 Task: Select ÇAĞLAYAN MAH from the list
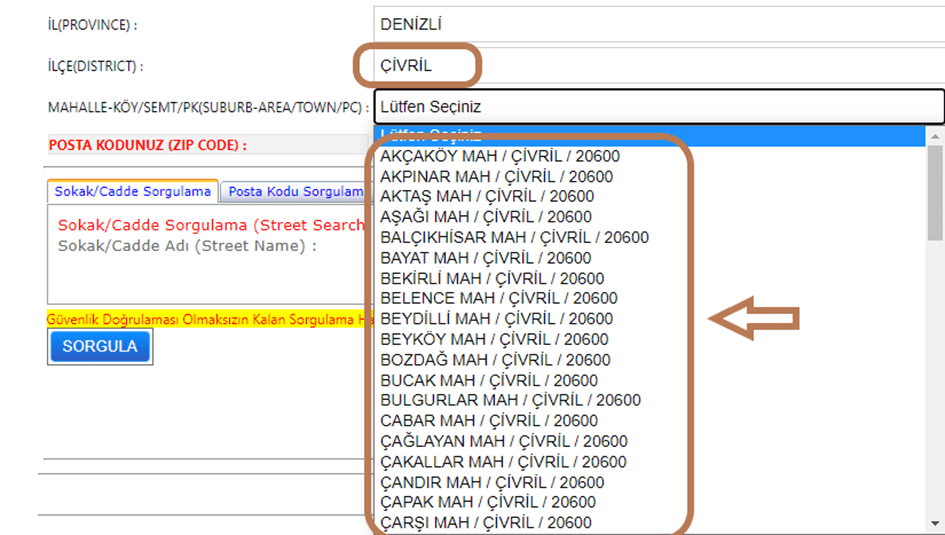pos(504,441)
